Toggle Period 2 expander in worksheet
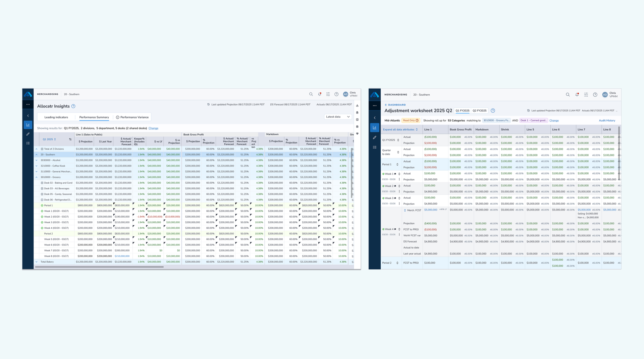644x359 pixels. pos(397,263)
